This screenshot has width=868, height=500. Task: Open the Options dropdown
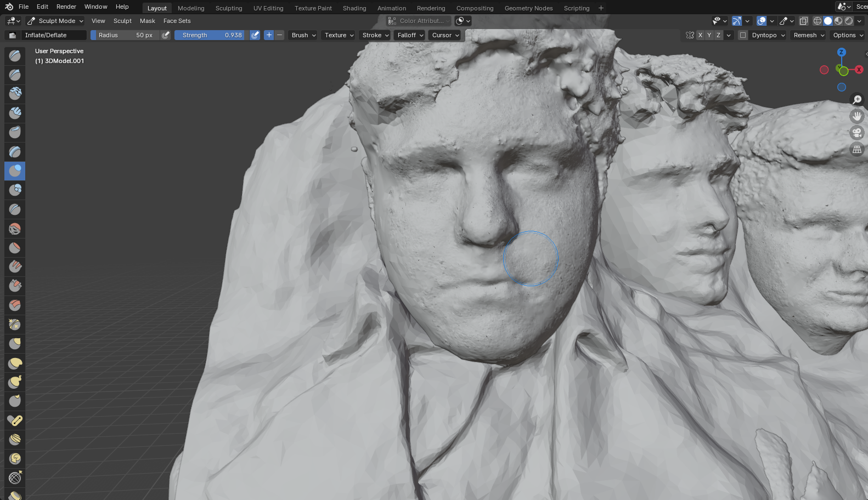pyautogui.click(x=848, y=35)
